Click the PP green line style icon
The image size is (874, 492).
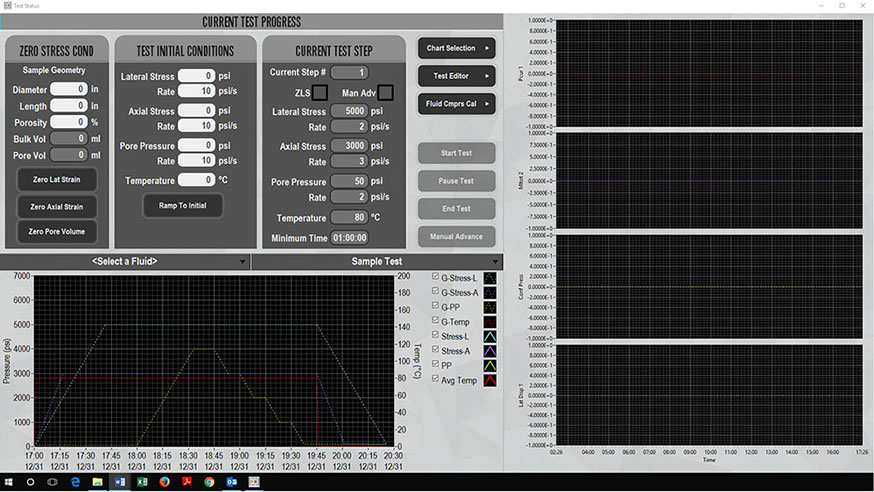[x=490, y=366]
